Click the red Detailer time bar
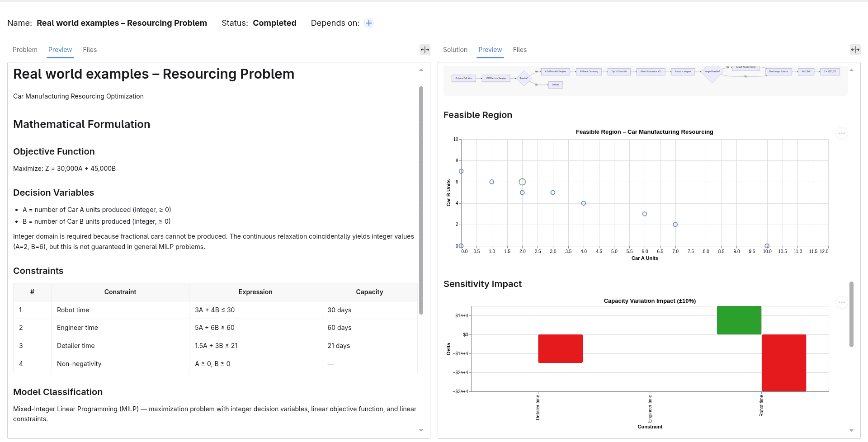 (x=560, y=348)
